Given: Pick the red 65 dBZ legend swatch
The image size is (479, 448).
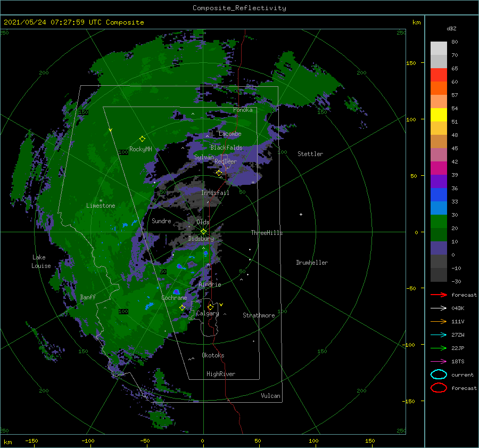Looking at the screenshot, I should coord(439,75).
